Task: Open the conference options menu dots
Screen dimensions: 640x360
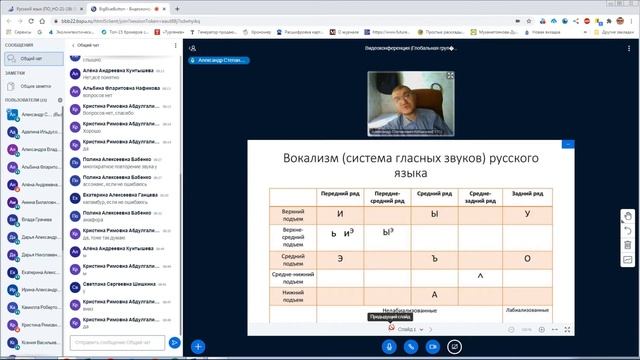Action: pyautogui.click(x=629, y=48)
